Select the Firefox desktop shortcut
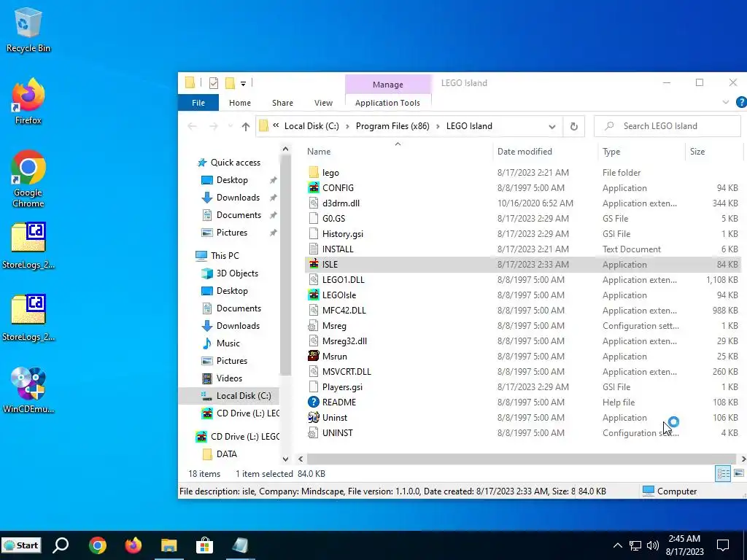 pos(28,101)
